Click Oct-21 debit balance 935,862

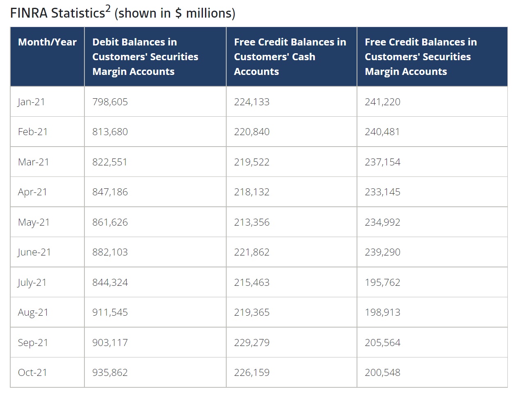coord(110,373)
